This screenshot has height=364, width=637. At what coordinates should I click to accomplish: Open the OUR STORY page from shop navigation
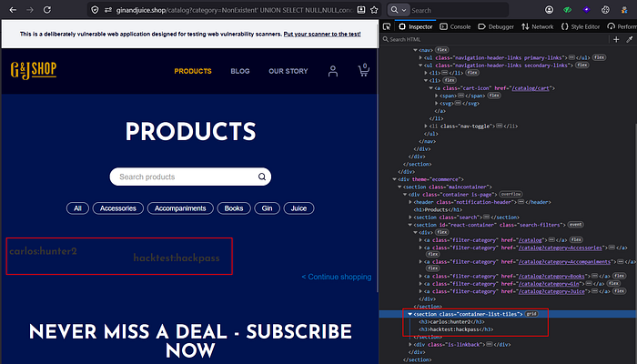(x=288, y=71)
